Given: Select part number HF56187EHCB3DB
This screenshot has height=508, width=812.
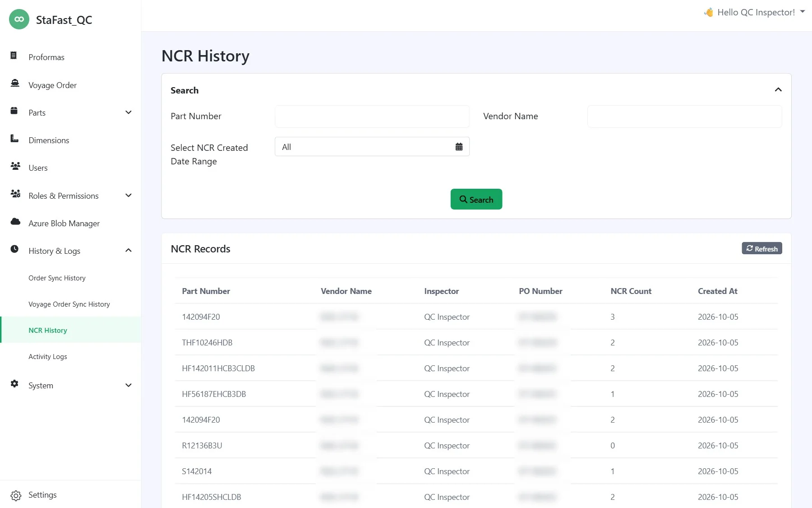Looking at the screenshot, I should [x=214, y=394].
